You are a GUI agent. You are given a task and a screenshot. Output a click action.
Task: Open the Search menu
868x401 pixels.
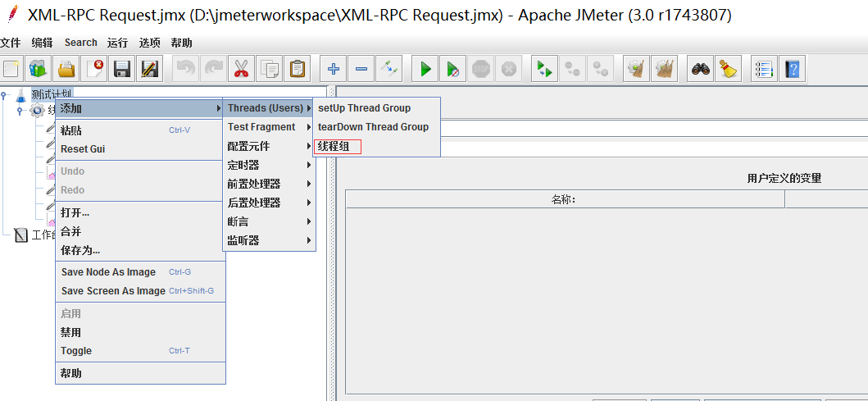click(x=81, y=43)
